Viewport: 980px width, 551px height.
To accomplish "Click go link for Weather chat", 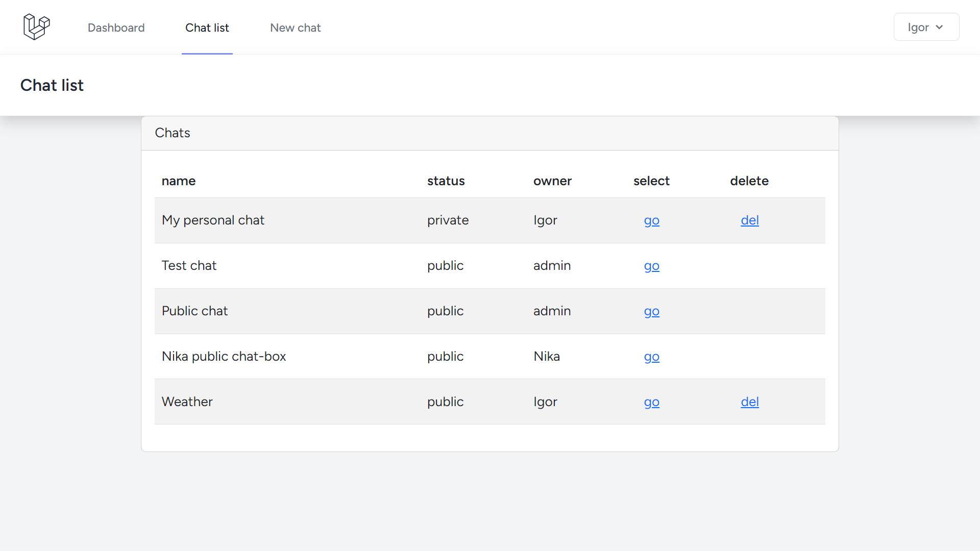I will 651,402.
